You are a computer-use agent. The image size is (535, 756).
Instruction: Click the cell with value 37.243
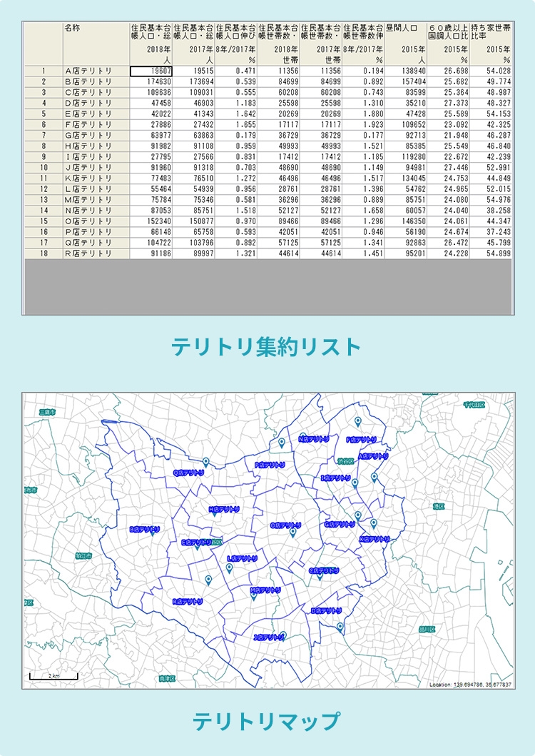pyautogui.click(x=491, y=232)
